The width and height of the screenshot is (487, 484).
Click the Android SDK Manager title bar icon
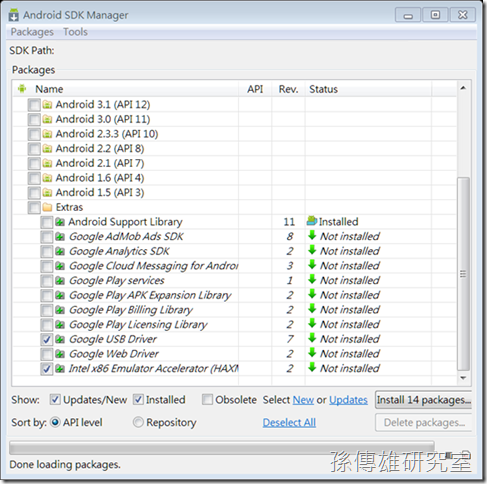(14, 15)
